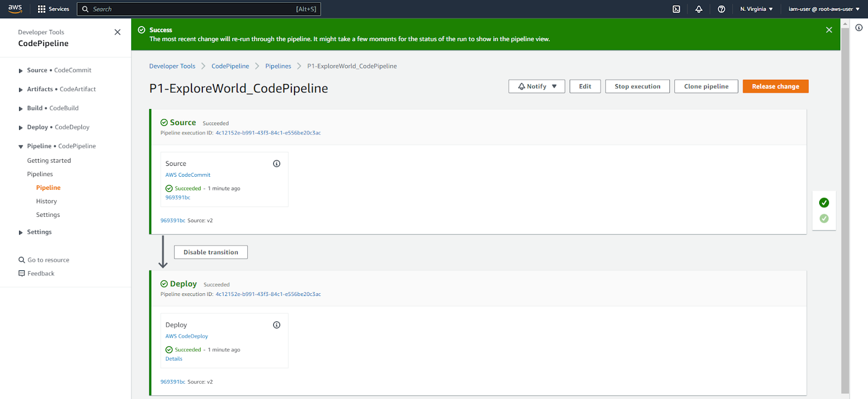
Task: Click Disable transition
Action: 210,252
